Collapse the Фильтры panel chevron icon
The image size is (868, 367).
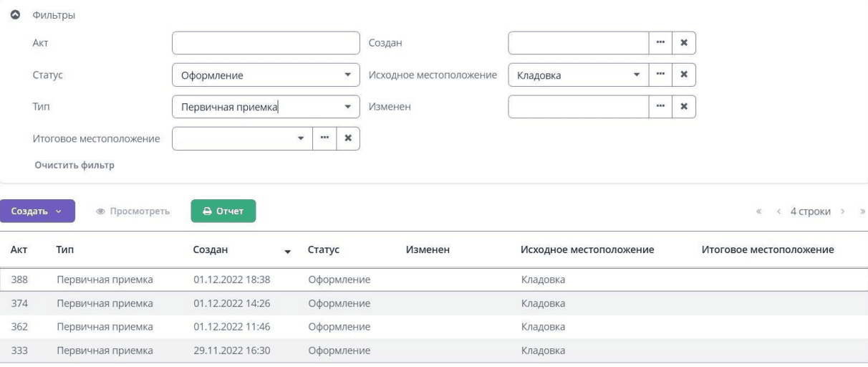(x=15, y=16)
